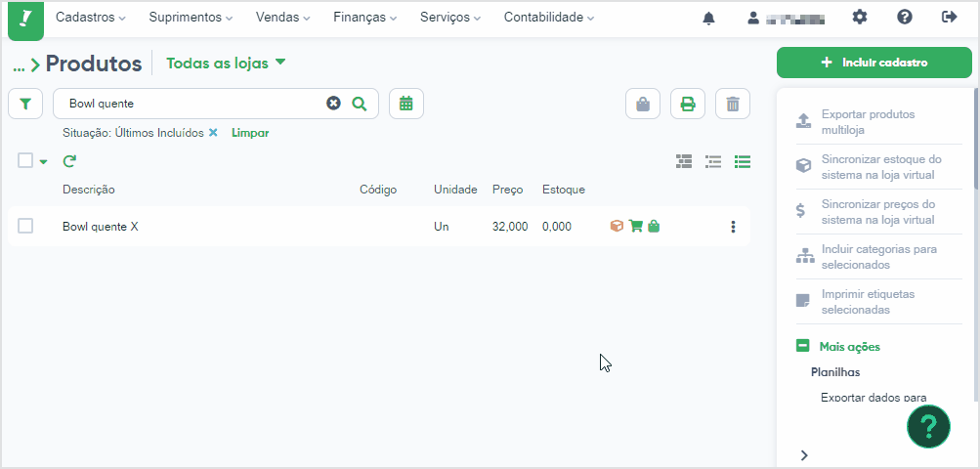Image resolution: width=980 pixels, height=469 pixels.
Task: Click the green app logo icon
Action: point(25,20)
